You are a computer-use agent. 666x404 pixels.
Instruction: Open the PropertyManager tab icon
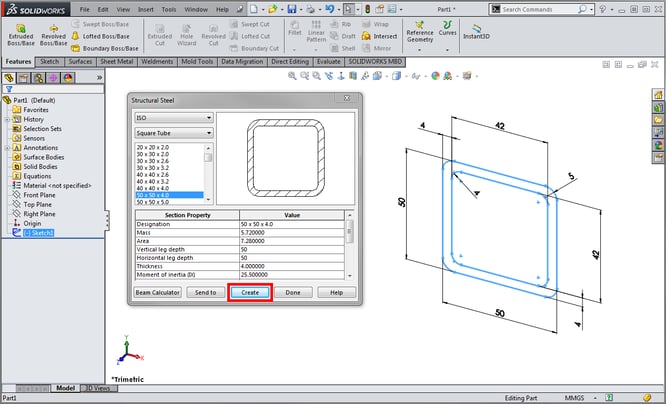(23, 78)
